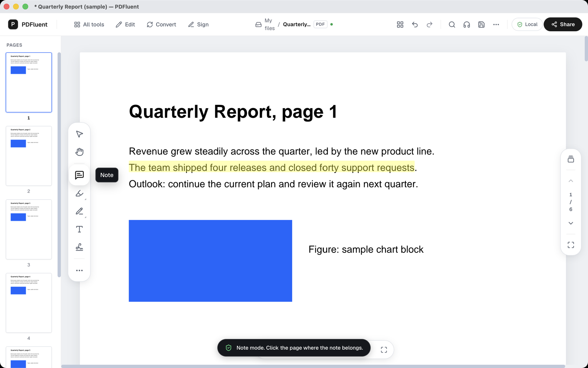Select the Text tool

point(79,229)
